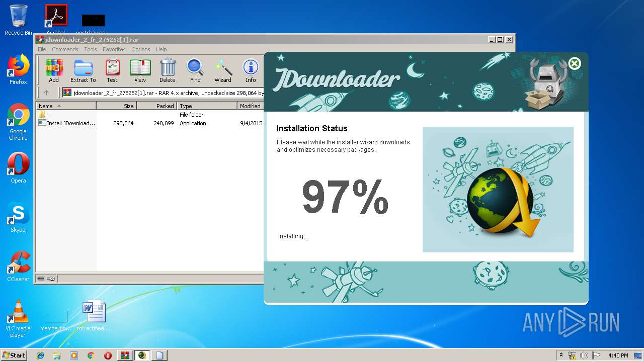The height and width of the screenshot is (362, 644).
Task: Click the JDownloader globe logo image
Action: pyautogui.click(x=503, y=203)
